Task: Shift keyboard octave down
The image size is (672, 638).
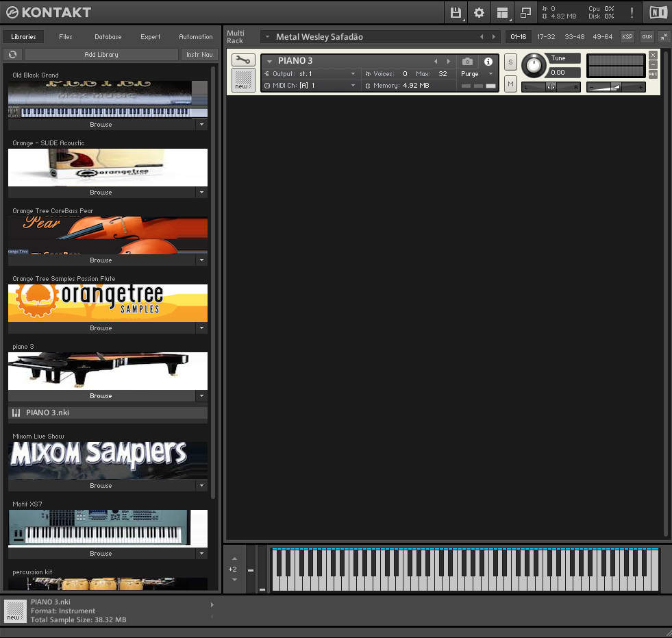Action: [234, 580]
